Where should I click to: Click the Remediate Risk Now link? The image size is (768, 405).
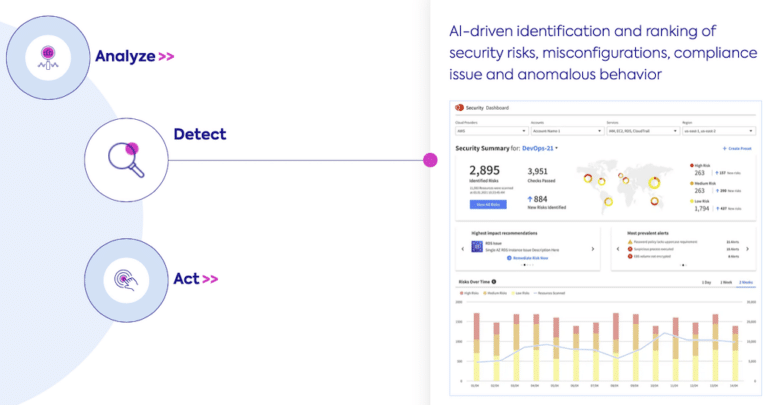528,258
